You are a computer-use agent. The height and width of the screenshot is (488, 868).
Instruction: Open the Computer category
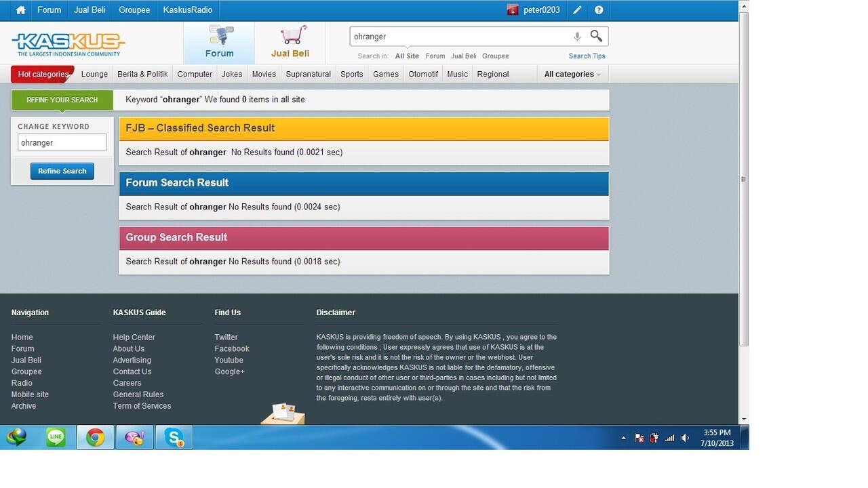pos(195,74)
